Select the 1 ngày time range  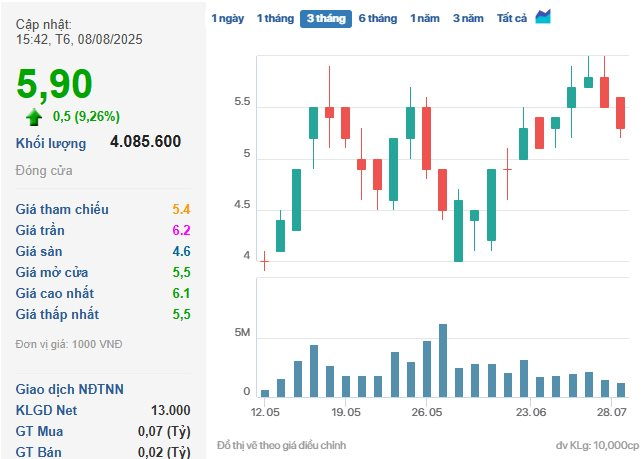[227, 18]
